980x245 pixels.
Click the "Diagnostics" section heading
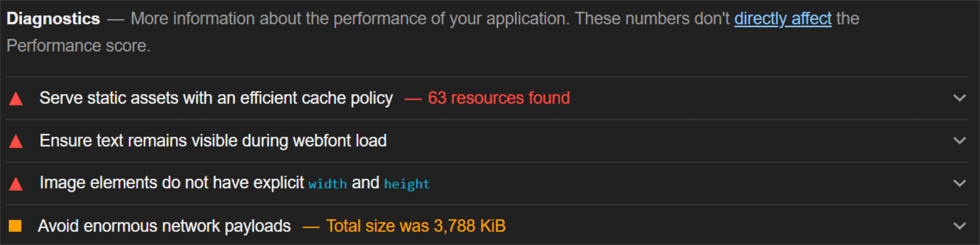tap(53, 19)
